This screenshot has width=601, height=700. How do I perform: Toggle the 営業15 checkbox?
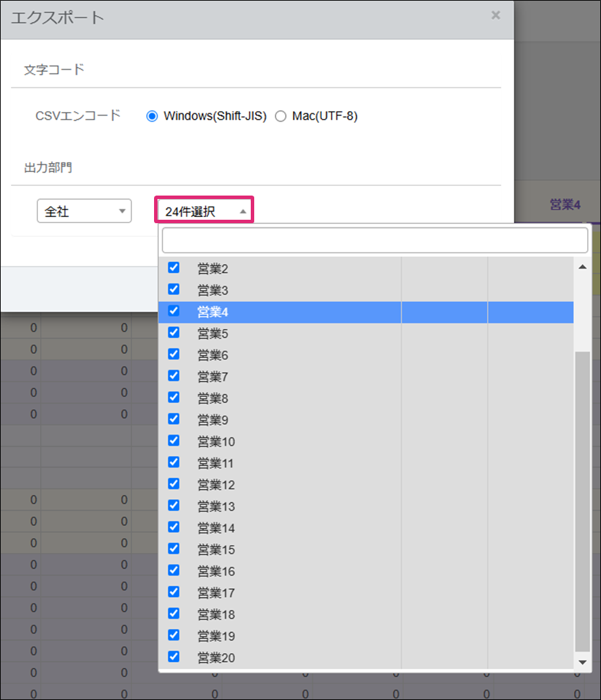pyautogui.click(x=174, y=549)
